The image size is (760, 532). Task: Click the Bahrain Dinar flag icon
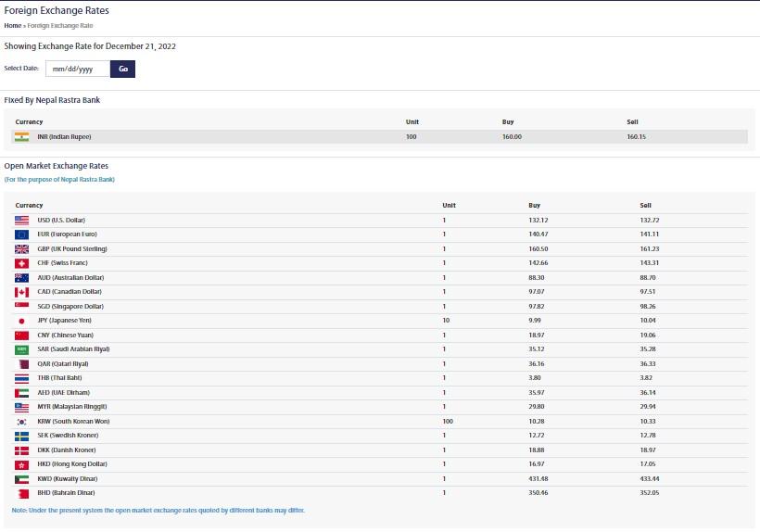click(x=22, y=493)
